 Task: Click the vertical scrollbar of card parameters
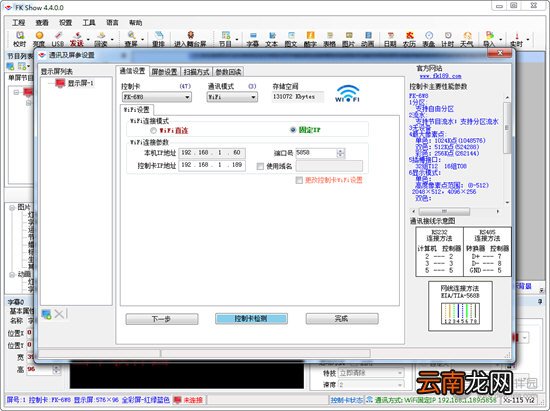[x=507, y=150]
